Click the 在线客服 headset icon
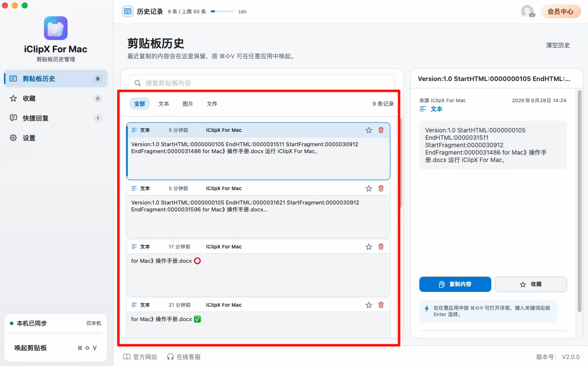Image resolution: width=588 pixels, height=366 pixels. click(170, 357)
